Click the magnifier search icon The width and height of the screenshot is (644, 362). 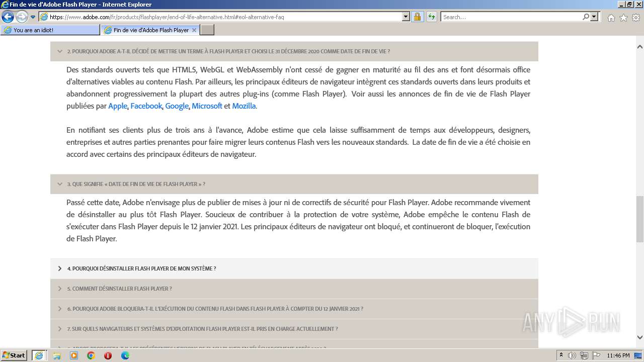(x=586, y=17)
